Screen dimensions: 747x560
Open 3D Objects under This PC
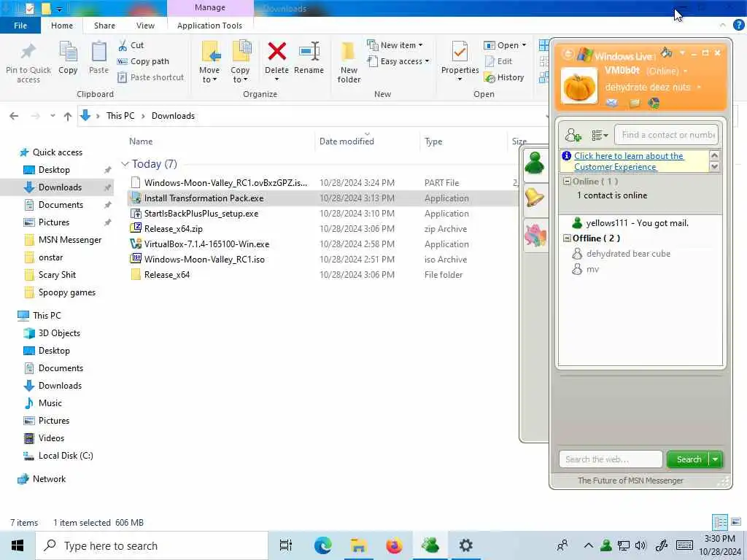pyautogui.click(x=59, y=333)
